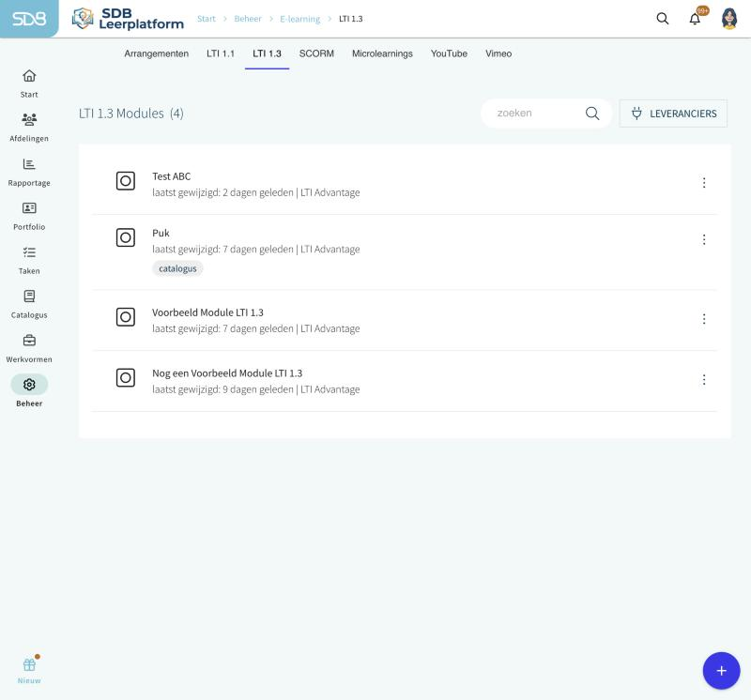Click the module icon for Test ABC

pos(126,181)
